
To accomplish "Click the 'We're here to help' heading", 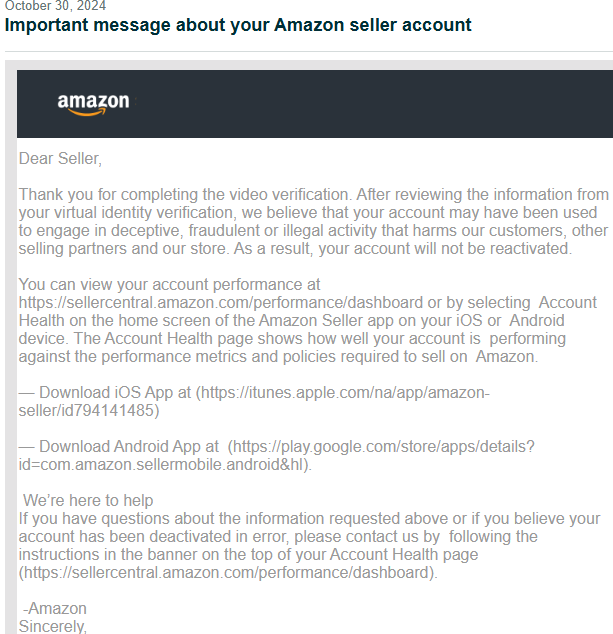I will click(x=88, y=501).
